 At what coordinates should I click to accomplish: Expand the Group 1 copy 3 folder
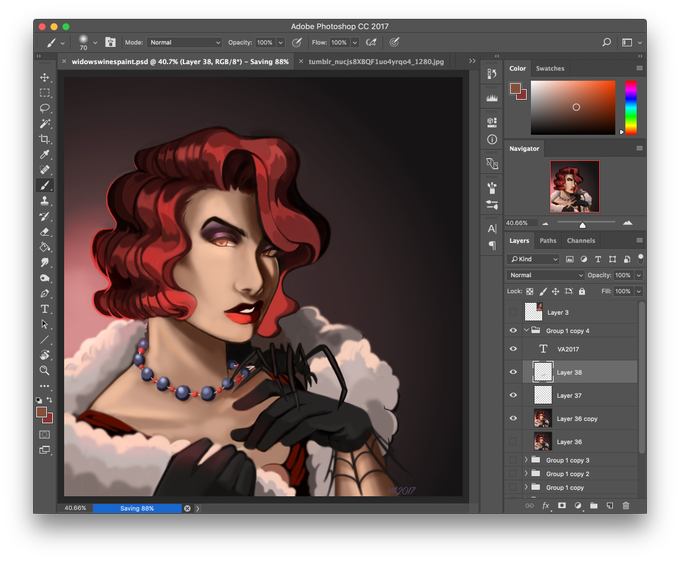(x=526, y=460)
